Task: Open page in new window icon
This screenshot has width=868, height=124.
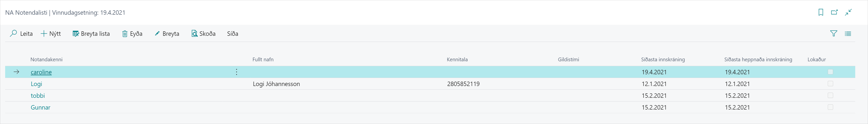Action: coord(834,12)
